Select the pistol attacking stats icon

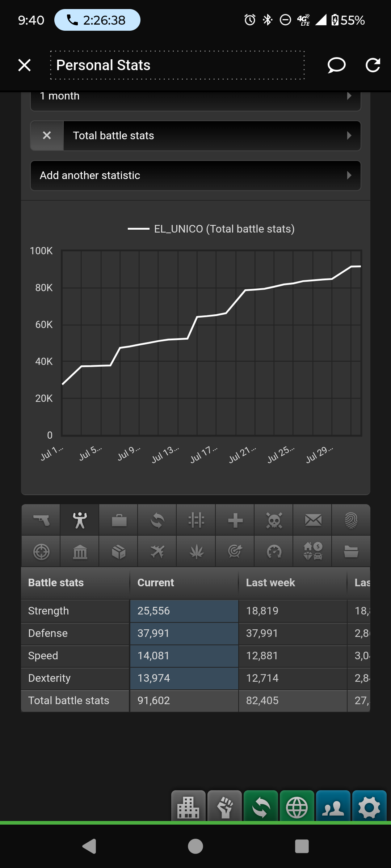click(41, 520)
